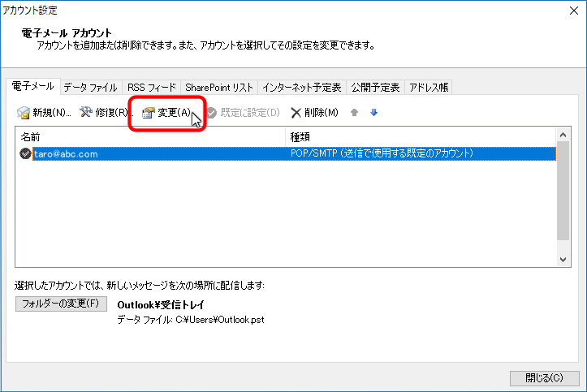Select the 電子メール tab

point(32,87)
